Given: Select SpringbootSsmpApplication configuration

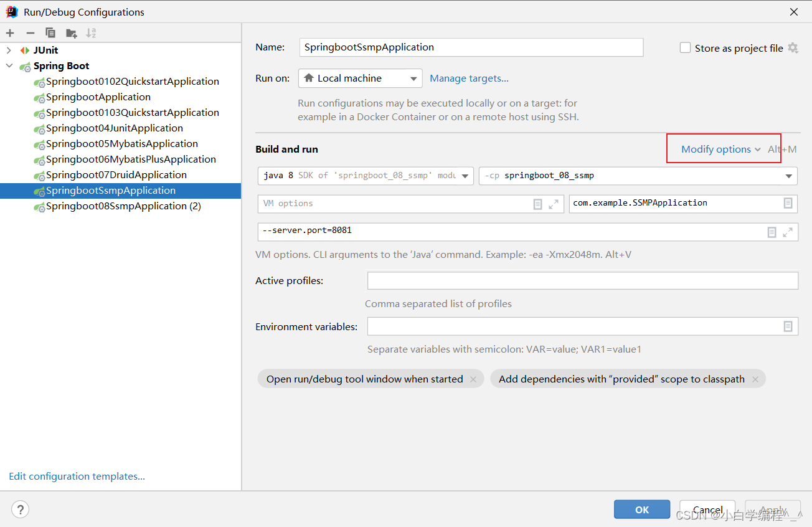Looking at the screenshot, I should (x=120, y=191).
